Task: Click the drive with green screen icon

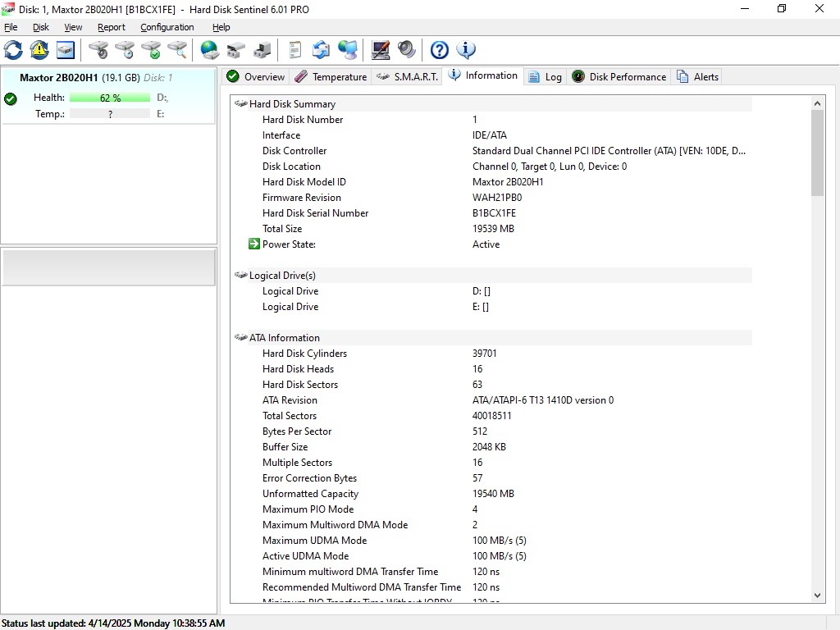Action: (x=262, y=50)
